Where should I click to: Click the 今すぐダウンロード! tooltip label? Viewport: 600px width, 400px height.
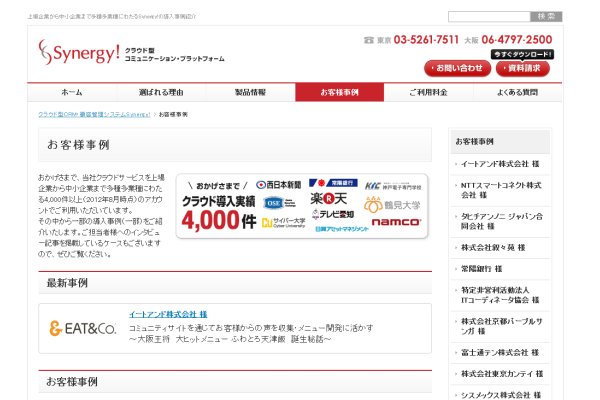pyautogui.click(x=522, y=54)
